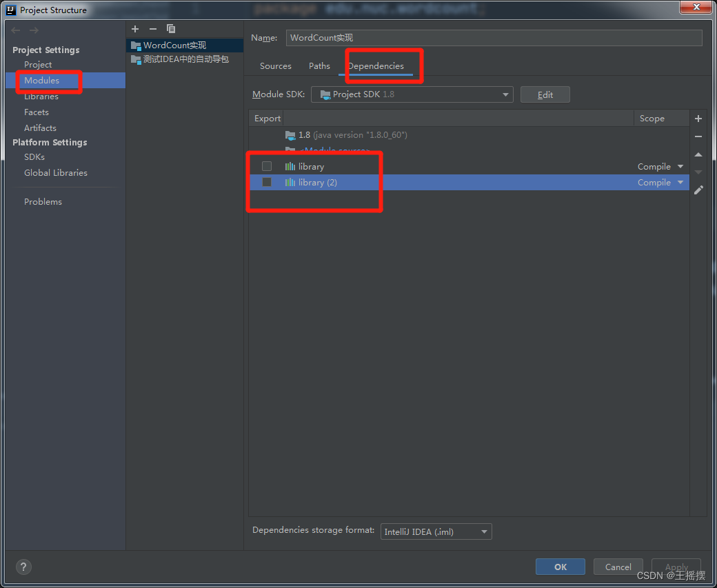Click the Apply button
This screenshot has width=717, height=588.
pos(676,567)
